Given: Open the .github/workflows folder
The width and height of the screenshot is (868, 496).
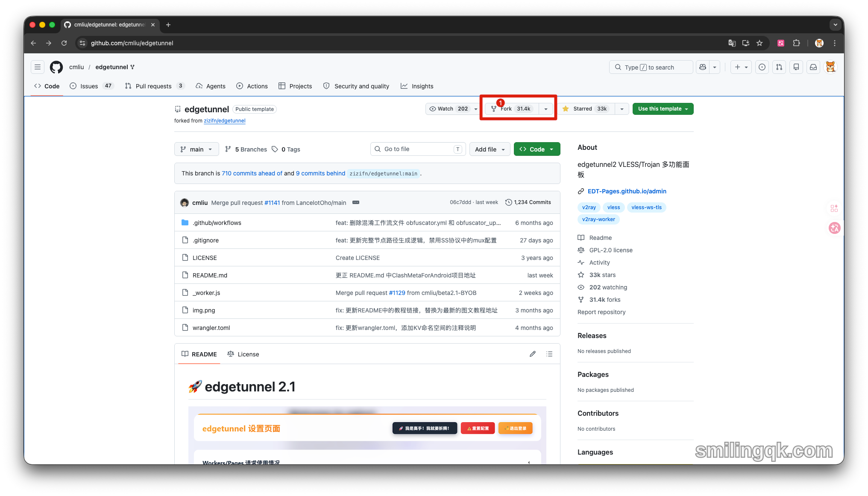Looking at the screenshot, I should pyautogui.click(x=217, y=223).
